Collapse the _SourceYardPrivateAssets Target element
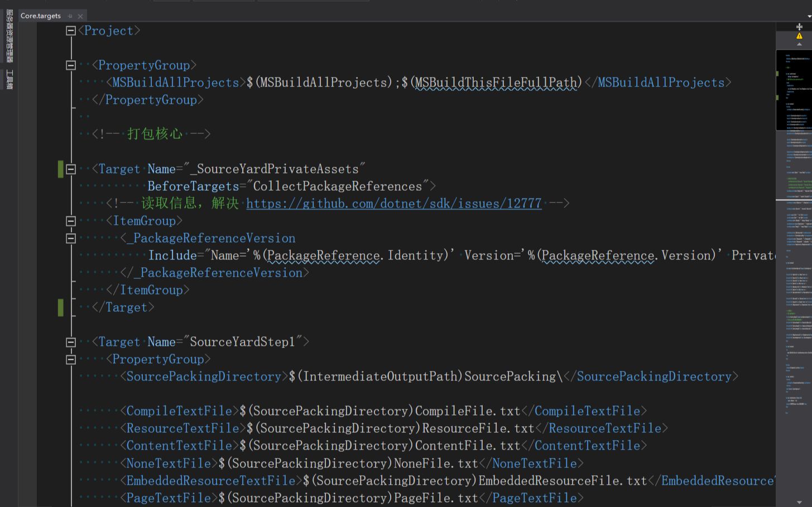Viewport: 812px width, 507px height. coord(71,170)
